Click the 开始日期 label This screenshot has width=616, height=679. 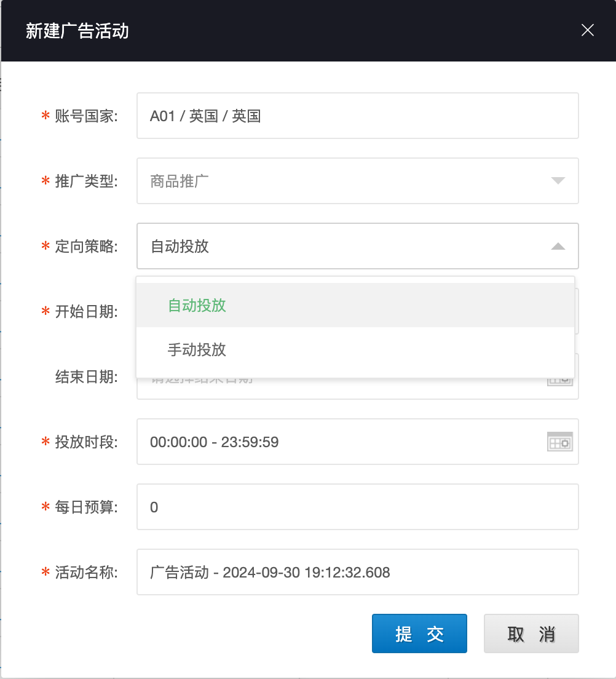(x=86, y=312)
